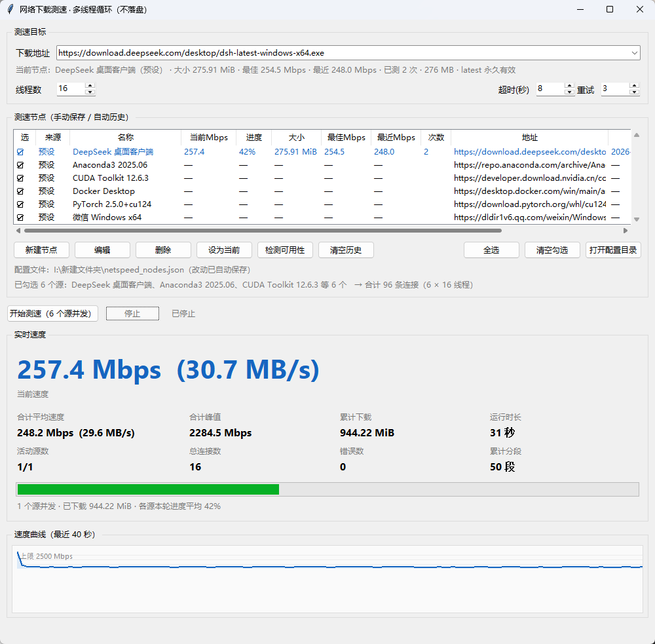Click the app feather icon in title bar
Image resolution: width=655 pixels, height=644 pixels.
click(10, 9)
